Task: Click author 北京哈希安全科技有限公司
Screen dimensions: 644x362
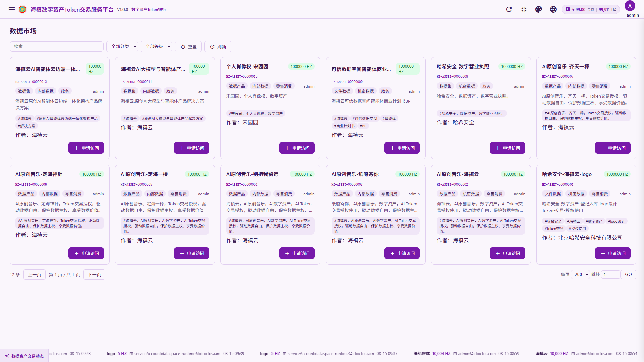Action: coord(590,238)
